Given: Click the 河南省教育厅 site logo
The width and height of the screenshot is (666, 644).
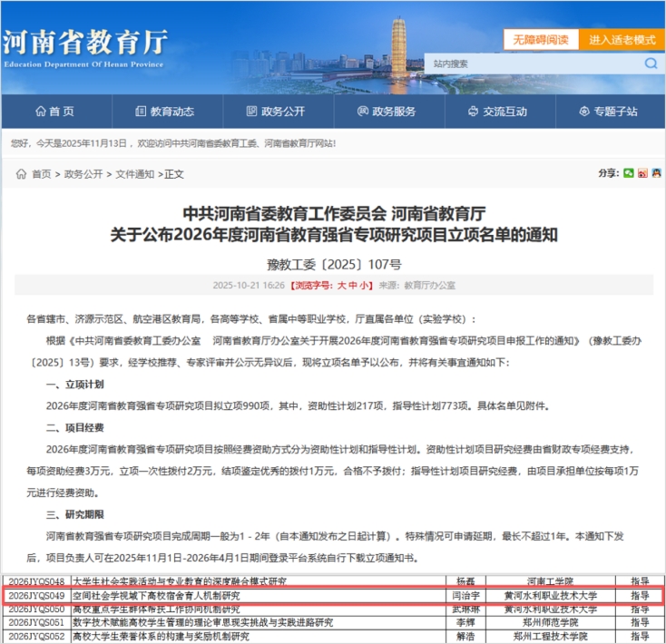Looking at the screenshot, I should 84,45.
